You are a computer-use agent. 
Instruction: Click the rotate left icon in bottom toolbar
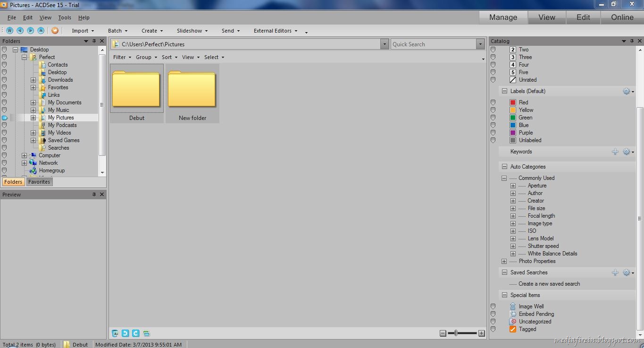(125, 333)
